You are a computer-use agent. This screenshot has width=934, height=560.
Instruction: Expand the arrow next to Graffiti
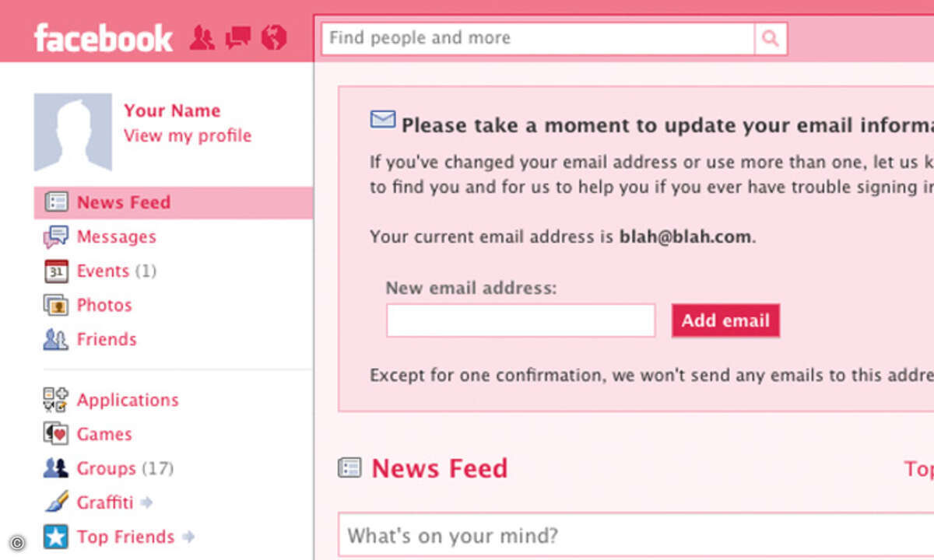[147, 503]
